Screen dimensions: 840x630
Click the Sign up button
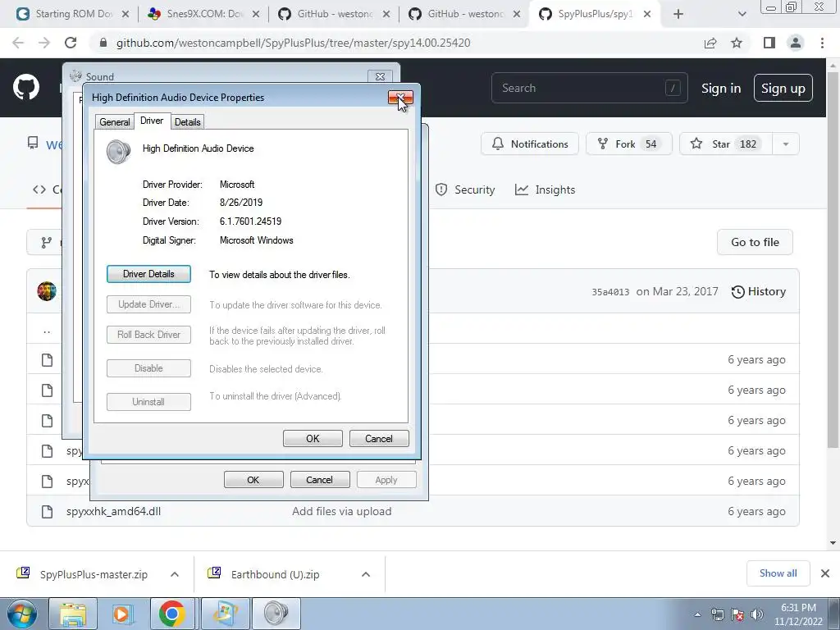(x=783, y=88)
